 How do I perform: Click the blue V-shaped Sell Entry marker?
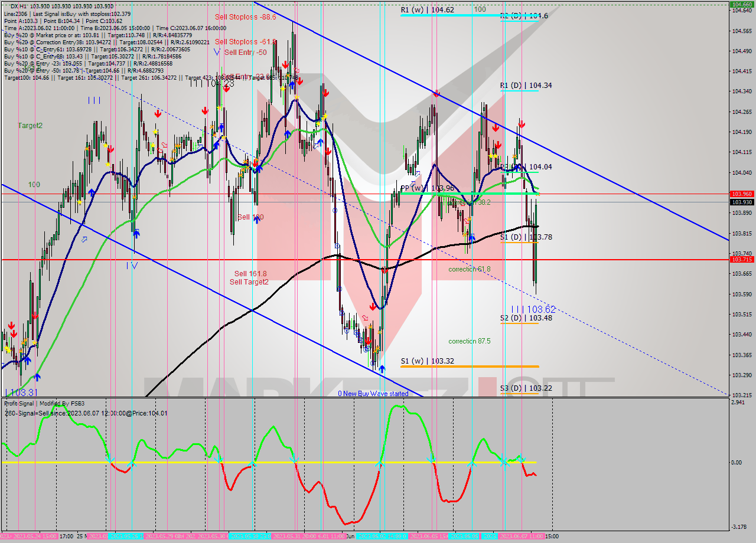click(217, 52)
